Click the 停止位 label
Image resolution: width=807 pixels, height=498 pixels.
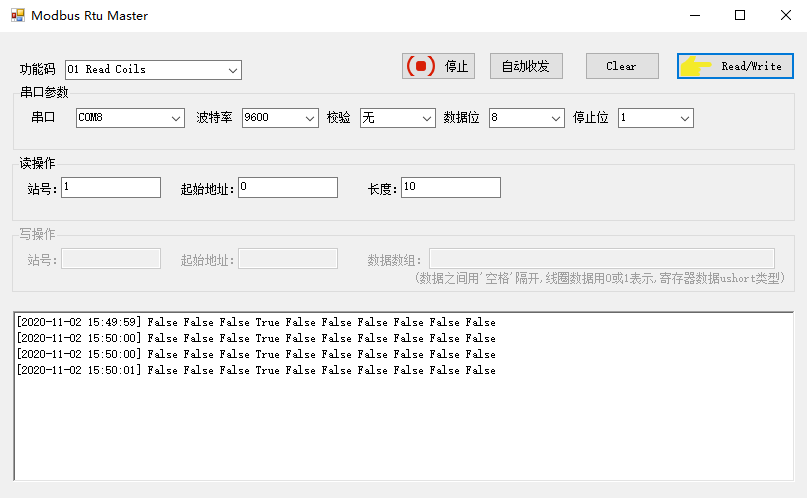click(590, 118)
